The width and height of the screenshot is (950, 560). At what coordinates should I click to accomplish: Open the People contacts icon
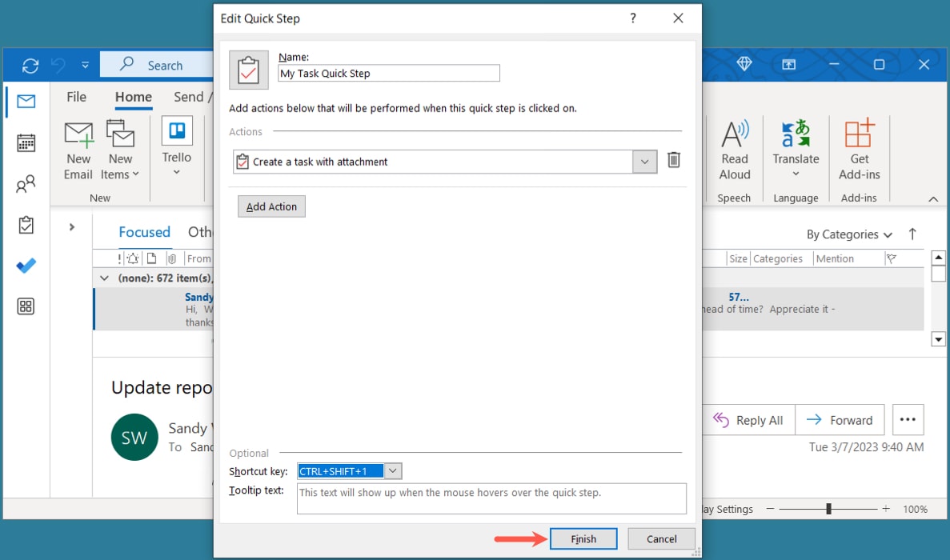pyautogui.click(x=26, y=185)
